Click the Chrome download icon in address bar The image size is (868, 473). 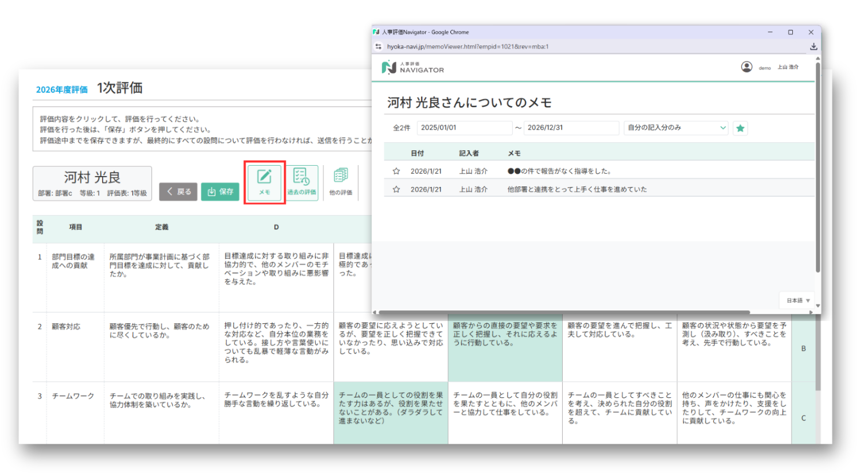tap(813, 46)
